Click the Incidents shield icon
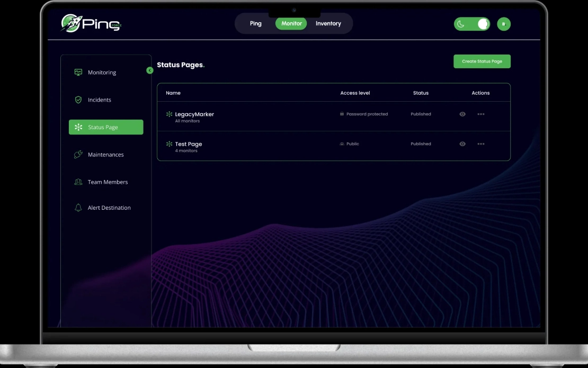This screenshot has height=368, width=588. tap(78, 100)
